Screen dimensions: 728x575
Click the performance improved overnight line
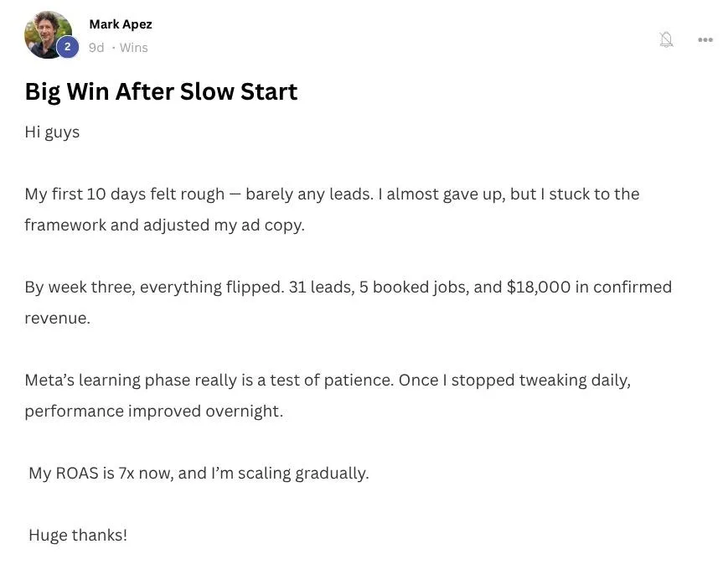pos(153,412)
